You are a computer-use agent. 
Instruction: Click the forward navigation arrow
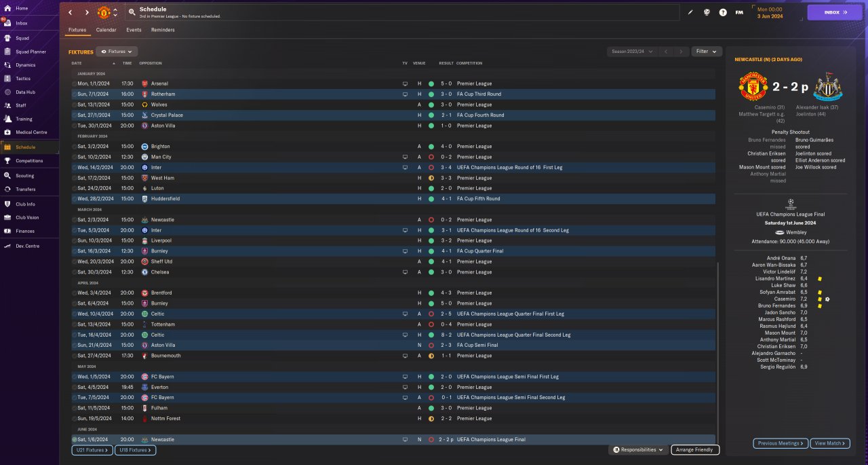click(87, 12)
